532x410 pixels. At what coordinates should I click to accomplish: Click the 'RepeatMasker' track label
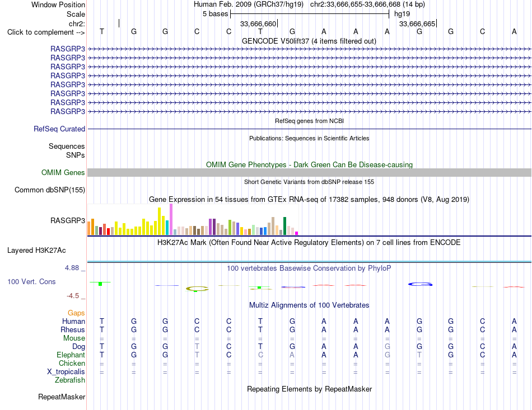click(x=62, y=397)
